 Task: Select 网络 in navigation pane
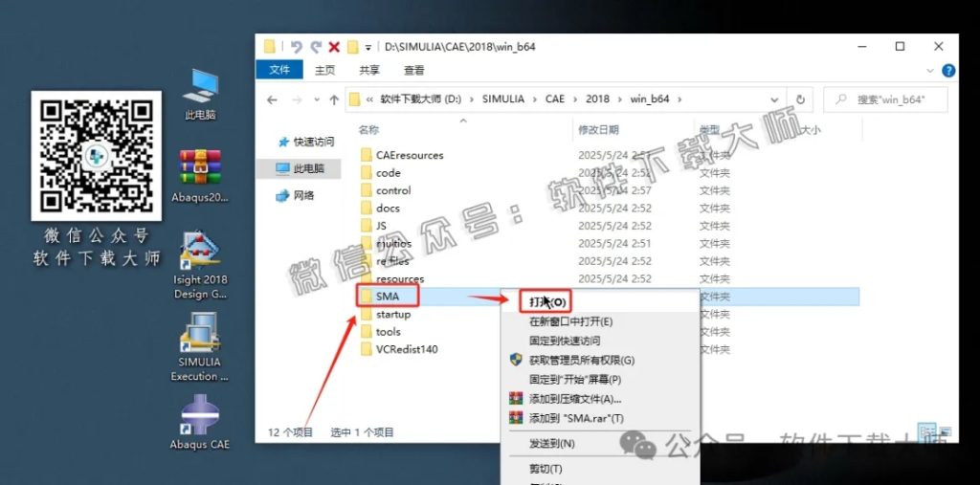click(296, 195)
